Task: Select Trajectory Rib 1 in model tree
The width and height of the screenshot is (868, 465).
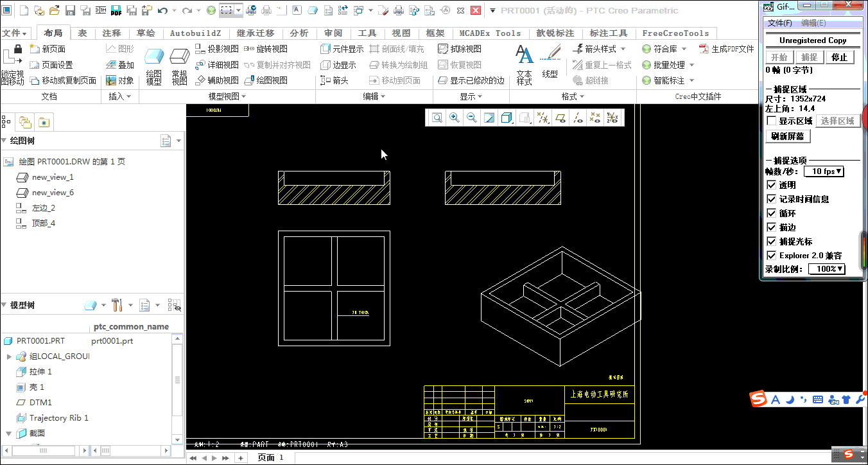Action: click(58, 418)
